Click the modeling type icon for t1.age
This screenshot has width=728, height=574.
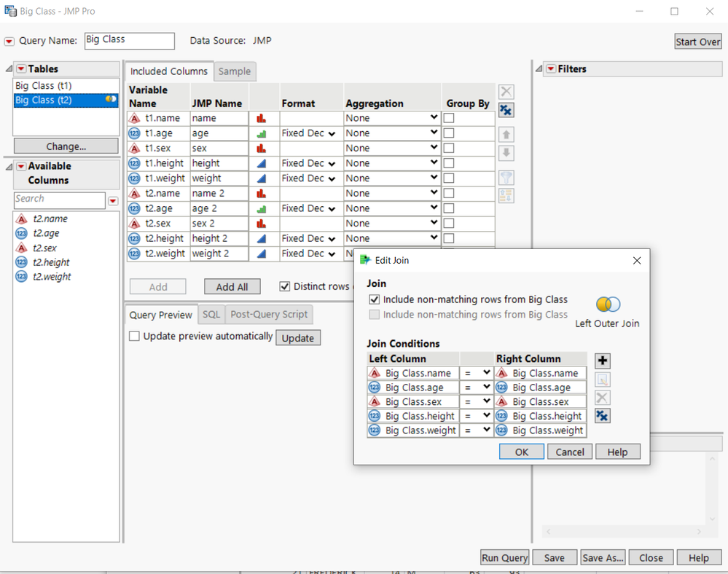coord(262,133)
